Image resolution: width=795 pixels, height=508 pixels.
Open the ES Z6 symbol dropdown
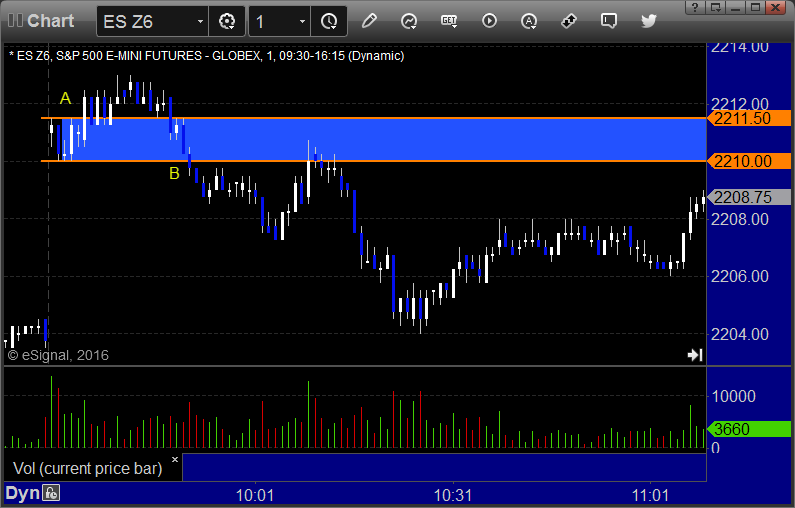pos(200,21)
